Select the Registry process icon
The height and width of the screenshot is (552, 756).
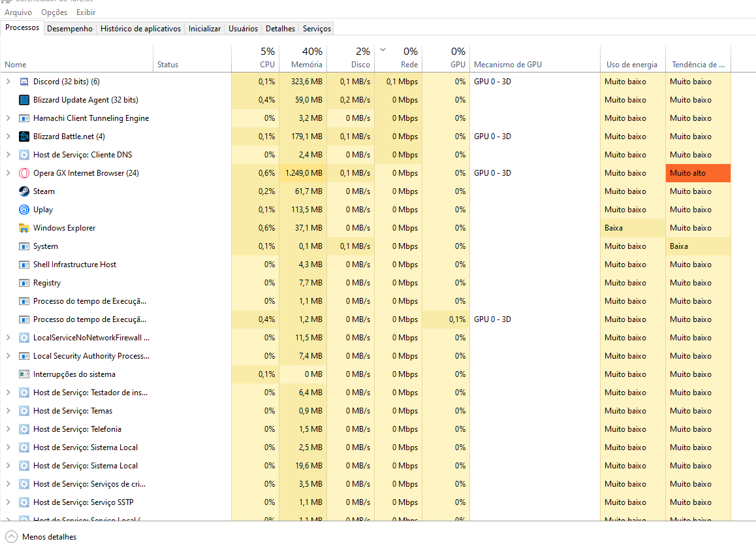pyautogui.click(x=24, y=283)
